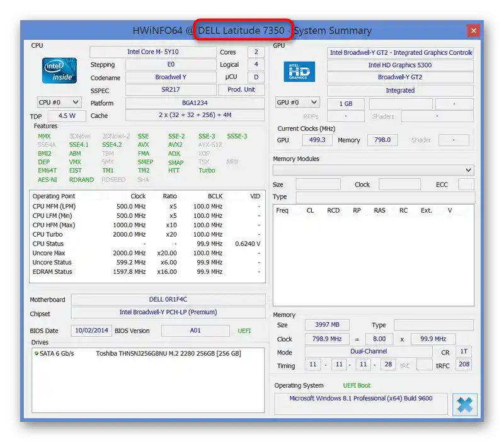The image size is (504, 442).
Task: Open the GPU #0 selector dropdown
Action: click(297, 102)
